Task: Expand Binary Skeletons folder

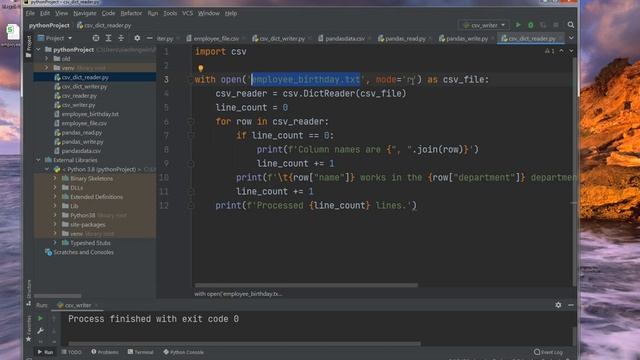Action: tap(55, 178)
